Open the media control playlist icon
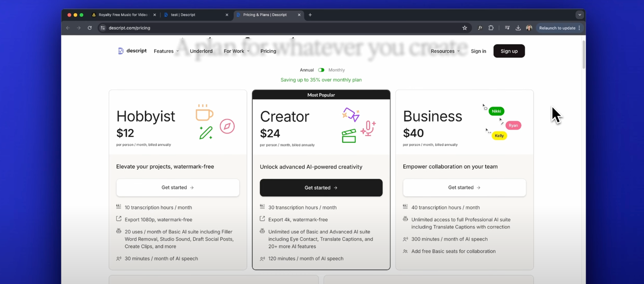644x284 pixels. click(x=507, y=28)
